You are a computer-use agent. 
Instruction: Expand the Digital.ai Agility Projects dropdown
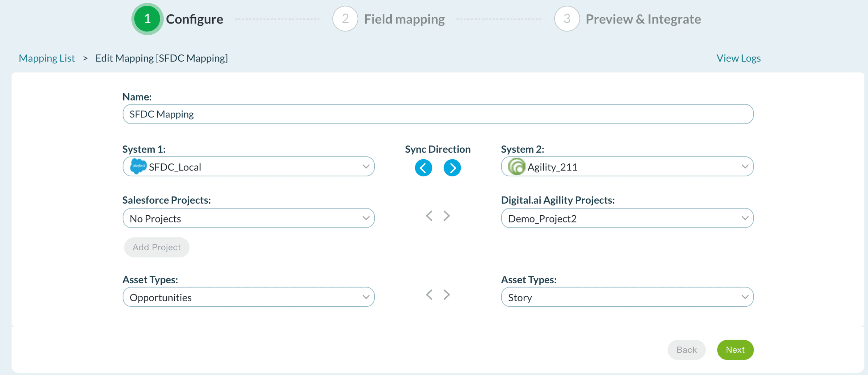(x=627, y=218)
